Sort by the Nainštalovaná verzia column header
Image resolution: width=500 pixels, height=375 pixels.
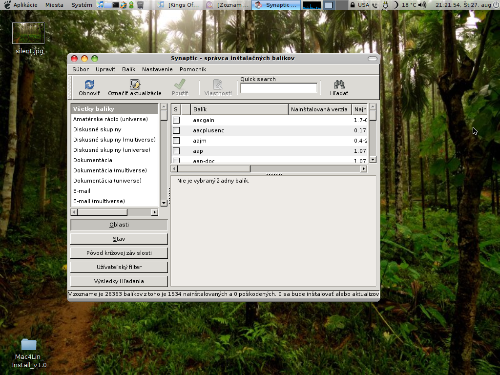[x=320, y=109]
